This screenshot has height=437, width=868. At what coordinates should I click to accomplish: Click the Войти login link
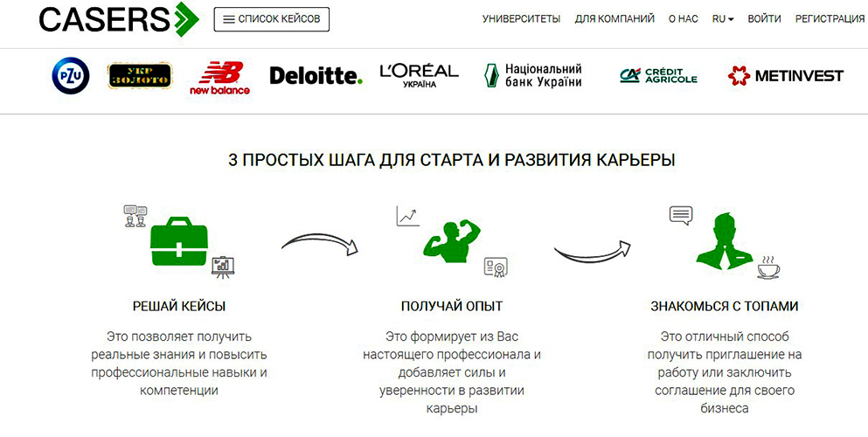(764, 19)
